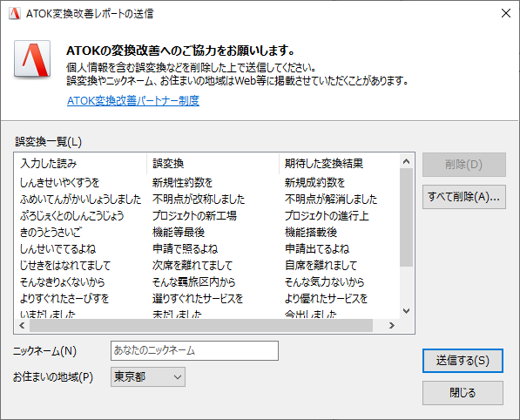Click the horizontal scrollbar thumb
Screen dimensions: 520x420
click(201, 325)
